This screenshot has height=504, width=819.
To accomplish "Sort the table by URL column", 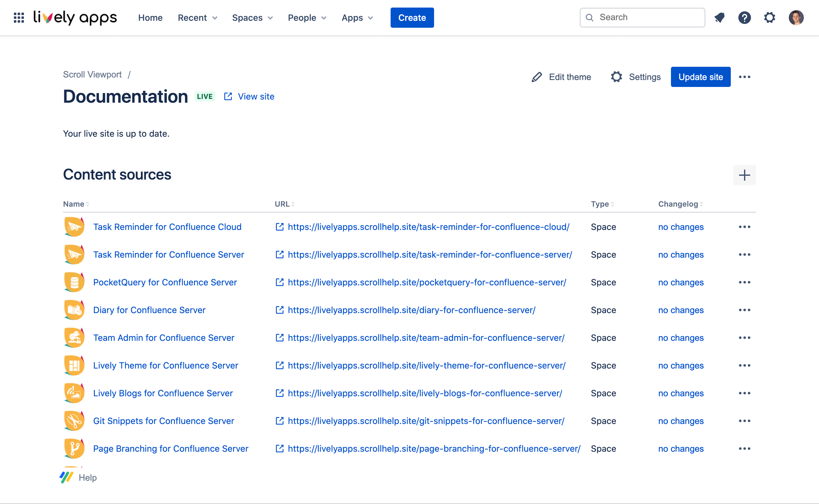I will click(284, 204).
